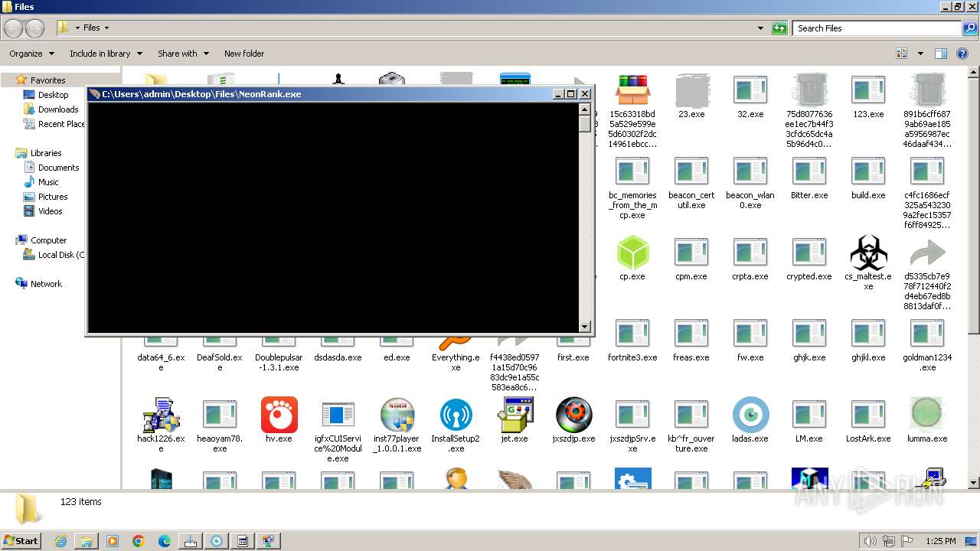Open Microsoft Edge from the taskbar

(x=165, y=541)
